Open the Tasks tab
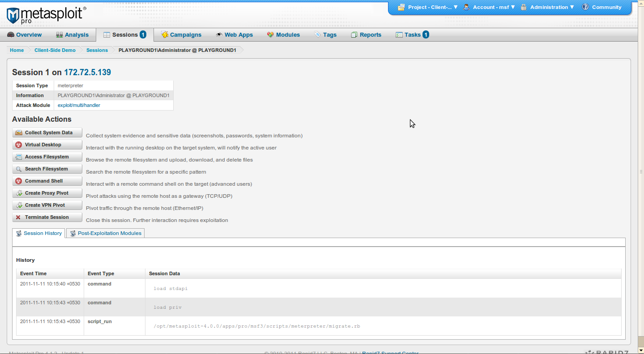 [x=412, y=34]
